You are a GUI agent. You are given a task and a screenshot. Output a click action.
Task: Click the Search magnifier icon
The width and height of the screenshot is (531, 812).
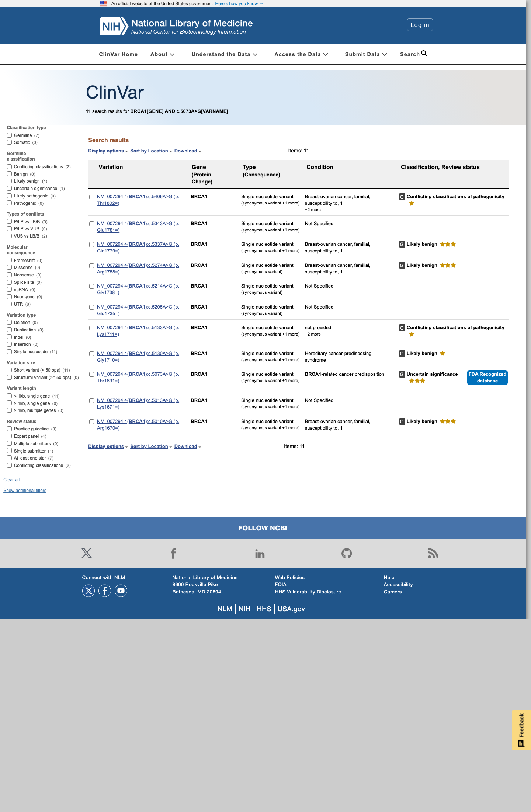[424, 54]
